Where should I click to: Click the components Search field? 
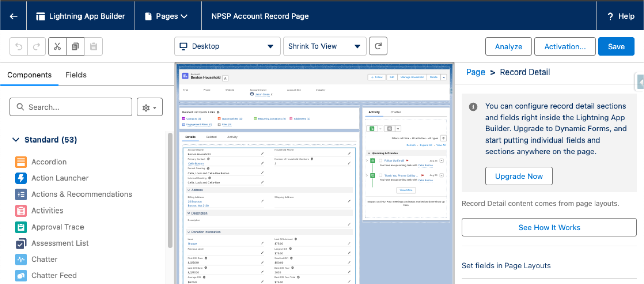[71, 107]
